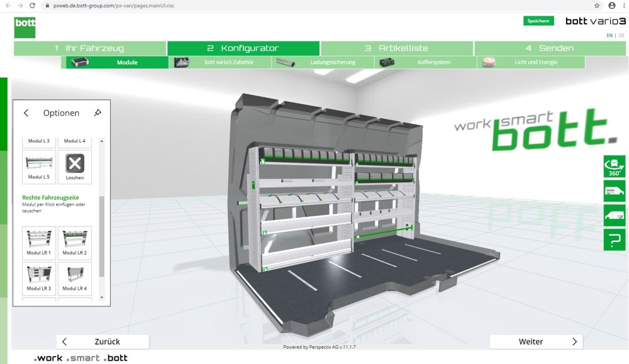629x364 pixels.
Task: Switch interface language to DE
Action: pos(620,35)
